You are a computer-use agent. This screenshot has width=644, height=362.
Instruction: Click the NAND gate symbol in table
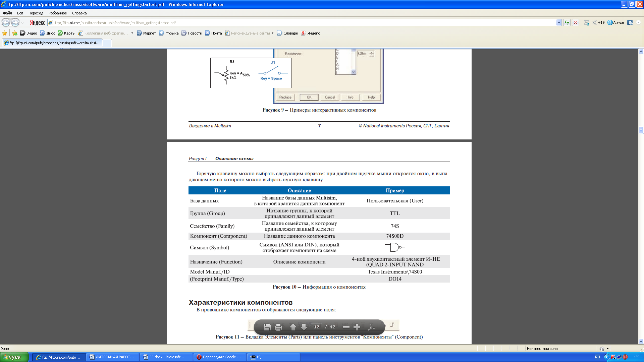click(x=394, y=247)
